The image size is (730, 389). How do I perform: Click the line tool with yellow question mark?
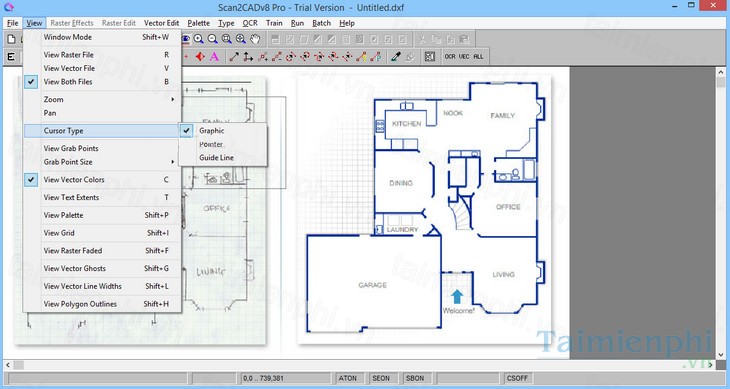(361, 57)
